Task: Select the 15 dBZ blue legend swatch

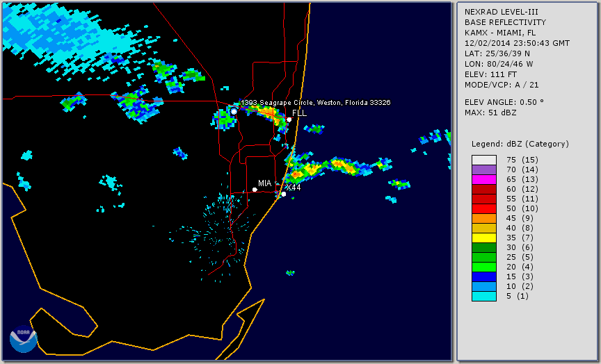Action: 484,276
